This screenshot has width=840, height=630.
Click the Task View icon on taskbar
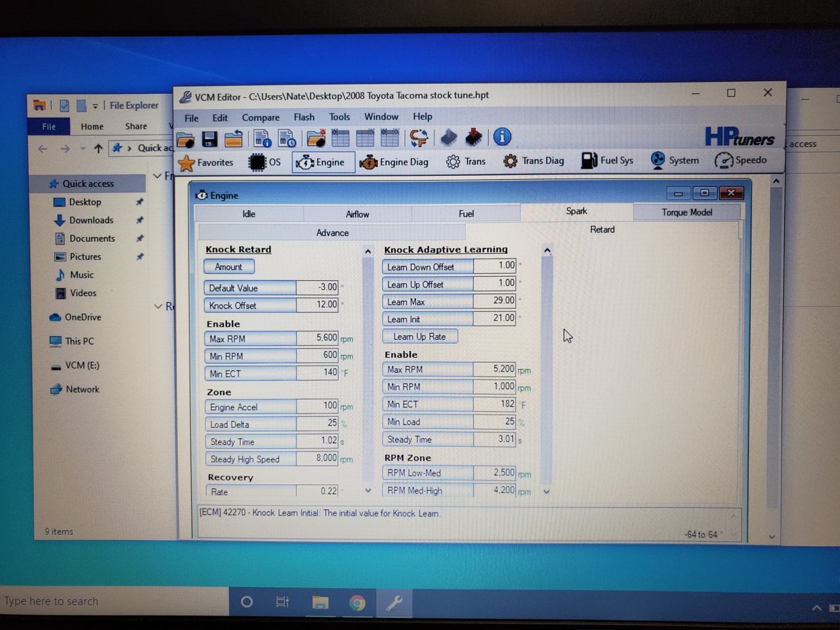click(x=283, y=602)
